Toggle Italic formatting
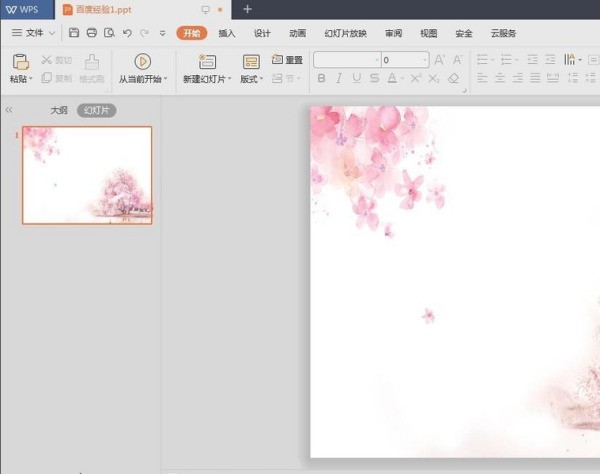The image size is (600, 474). tap(339, 78)
